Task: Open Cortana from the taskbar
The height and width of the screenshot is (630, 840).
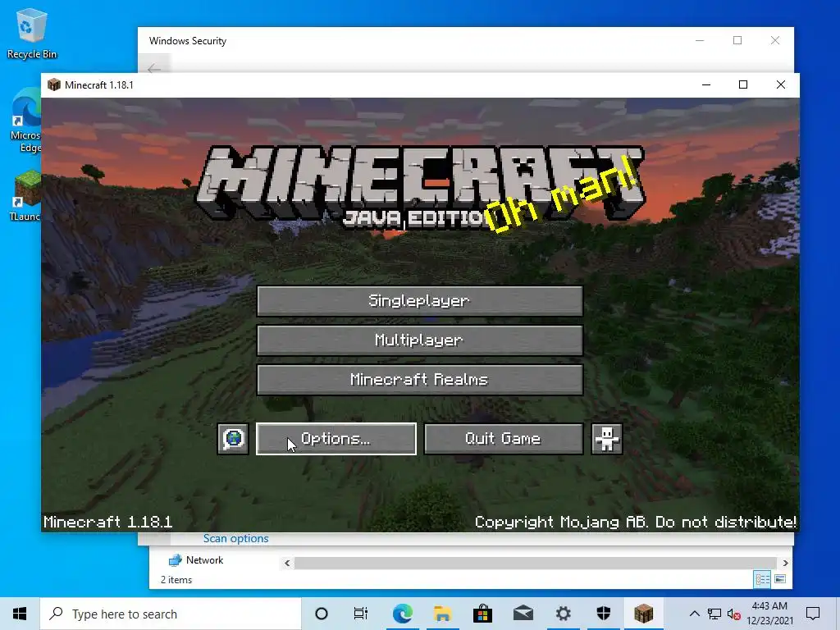Action: pos(322,614)
